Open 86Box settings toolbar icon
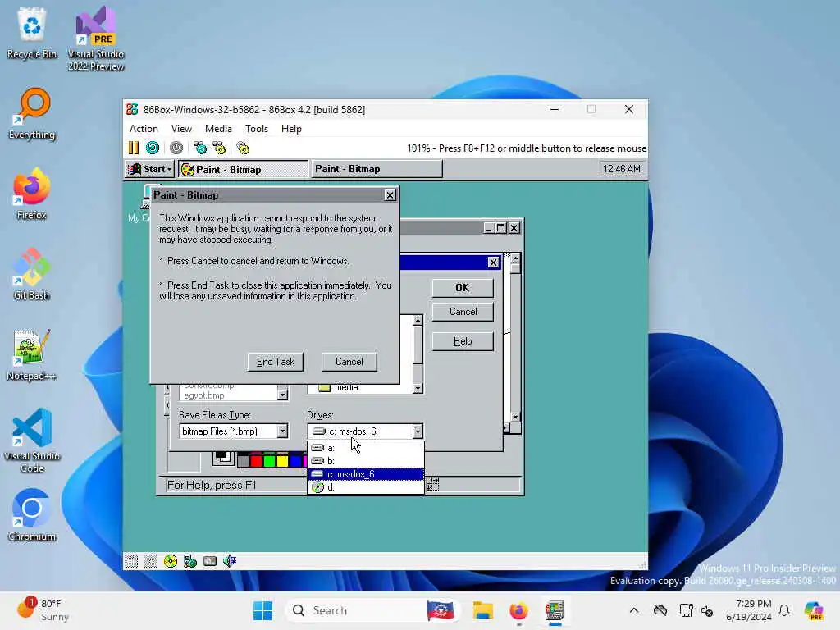The width and height of the screenshot is (840, 630). click(x=243, y=148)
